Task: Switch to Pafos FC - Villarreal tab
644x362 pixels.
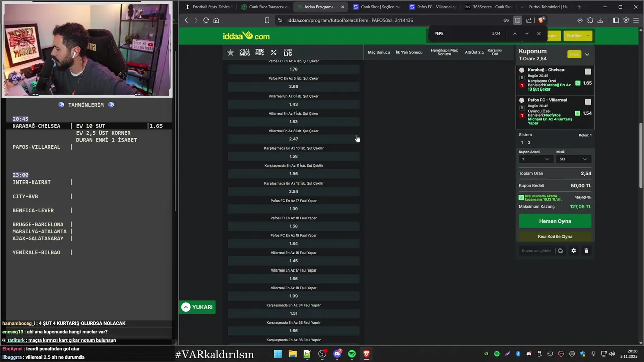Action: click(x=432, y=7)
